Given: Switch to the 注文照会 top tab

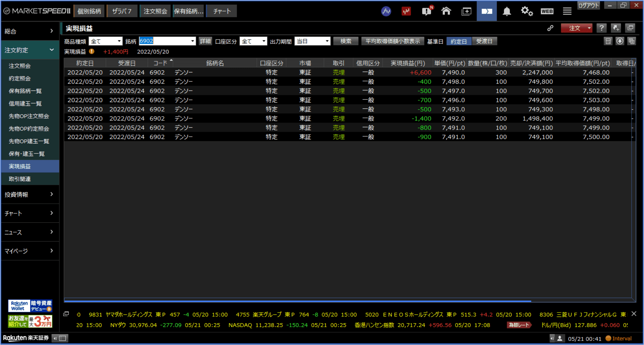Looking at the screenshot, I should 155,11.
